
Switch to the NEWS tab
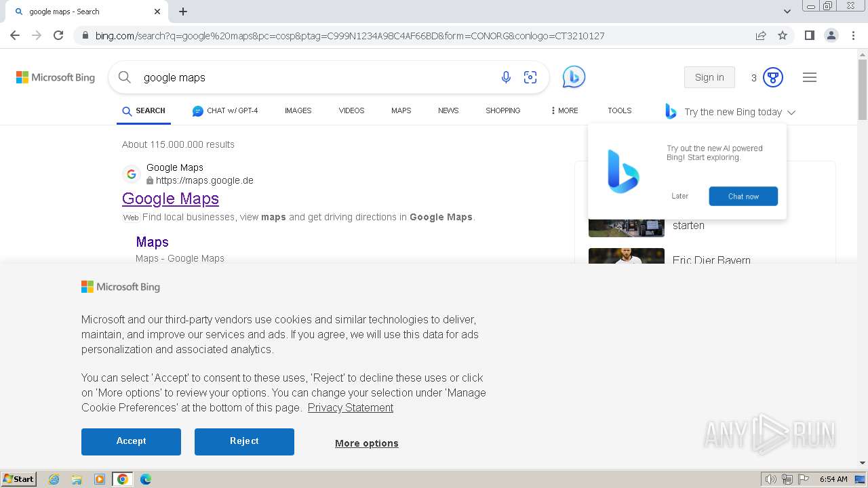coord(448,110)
